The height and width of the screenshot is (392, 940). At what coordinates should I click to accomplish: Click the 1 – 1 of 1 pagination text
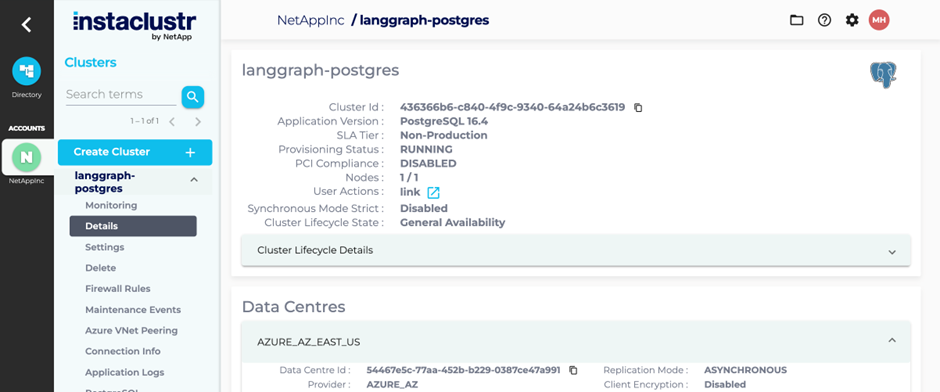pyautogui.click(x=144, y=121)
